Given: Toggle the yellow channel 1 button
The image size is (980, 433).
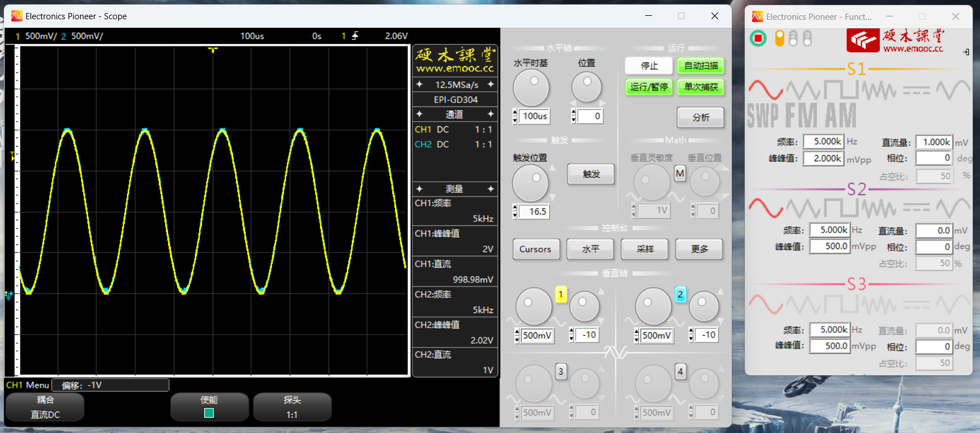Looking at the screenshot, I should (x=560, y=294).
